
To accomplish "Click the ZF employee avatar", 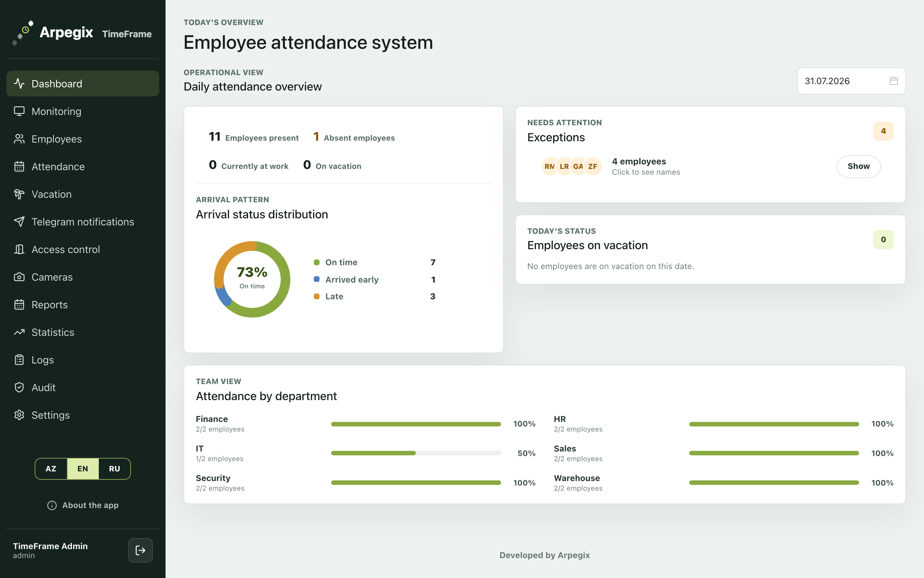I will click(x=593, y=166).
